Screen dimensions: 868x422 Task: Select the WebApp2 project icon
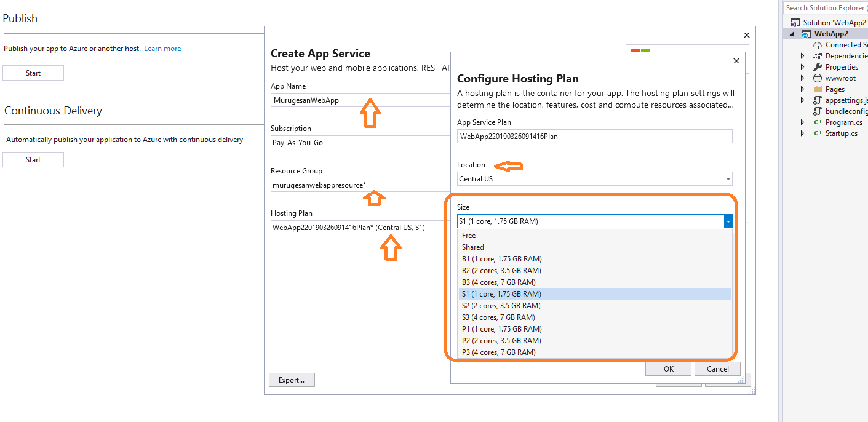(x=806, y=33)
